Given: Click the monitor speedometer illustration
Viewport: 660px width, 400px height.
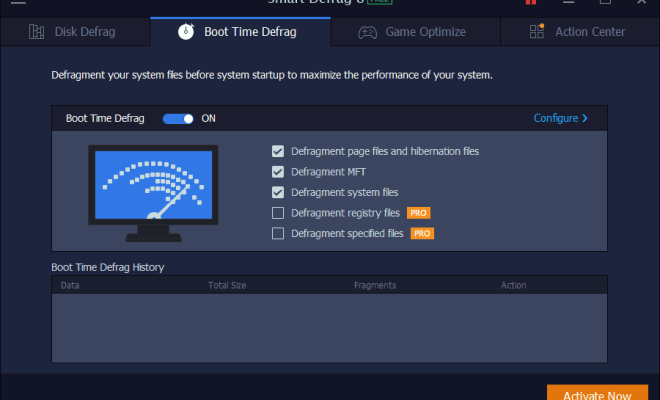Looking at the screenshot, I should click(153, 193).
